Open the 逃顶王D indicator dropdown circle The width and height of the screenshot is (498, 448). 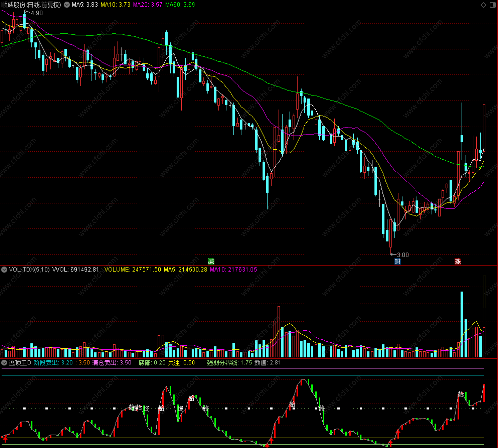click(4, 363)
